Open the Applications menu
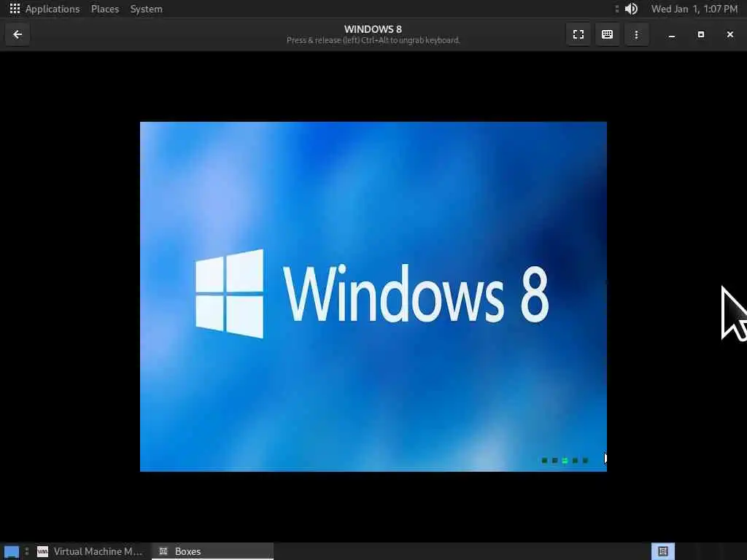 [x=53, y=9]
